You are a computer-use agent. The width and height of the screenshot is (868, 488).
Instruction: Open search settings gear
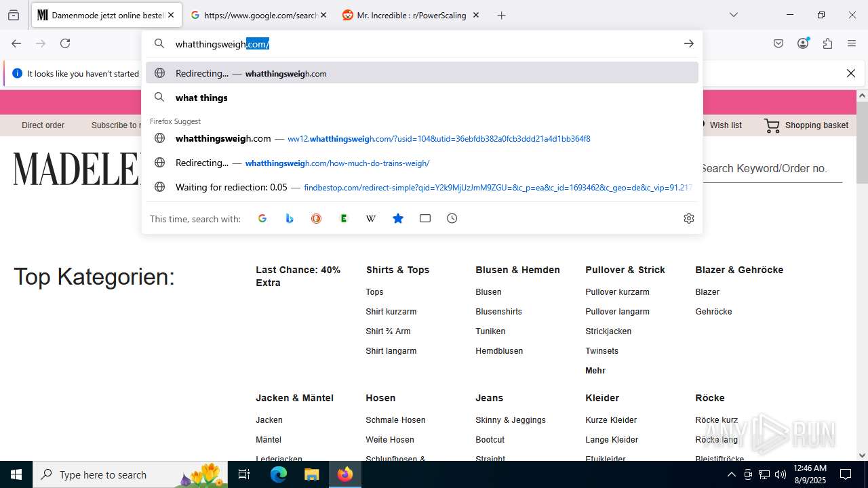tap(689, 218)
